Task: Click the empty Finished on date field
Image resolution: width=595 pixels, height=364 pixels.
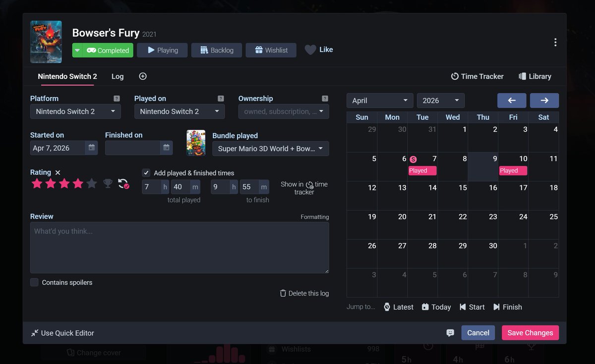Action: pos(132,148)
